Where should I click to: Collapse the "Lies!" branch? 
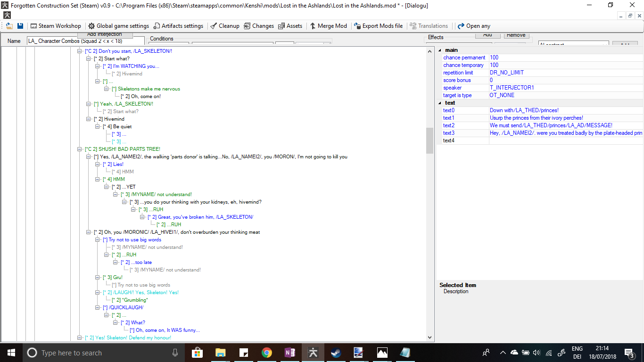(98, 164)
